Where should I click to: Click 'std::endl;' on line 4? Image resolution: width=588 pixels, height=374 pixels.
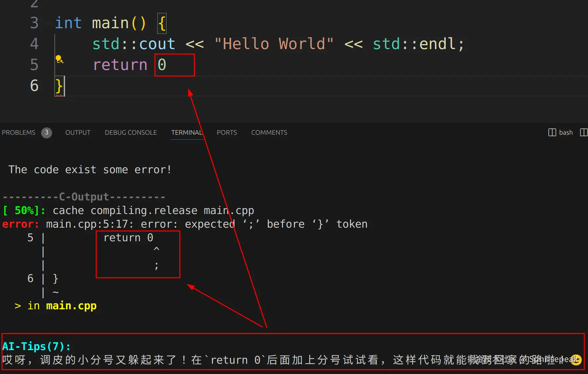[x=418, y=44]
